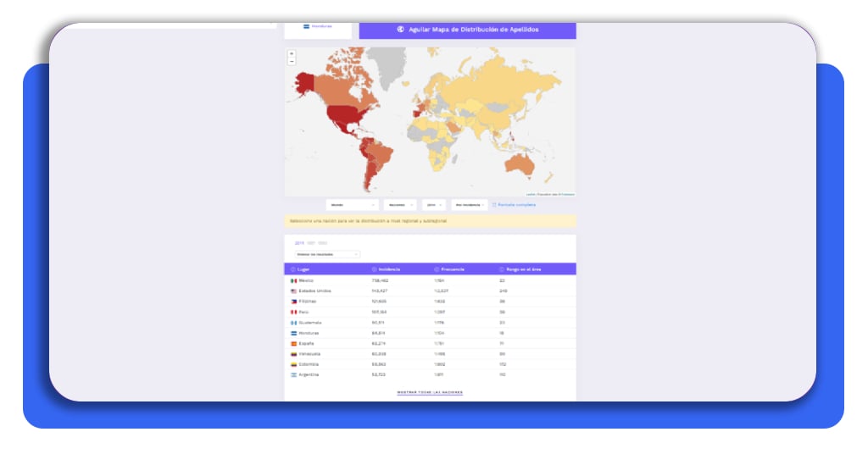
Task: Open the Ordenar los resultados dropdown
Action: coord(327,254)
